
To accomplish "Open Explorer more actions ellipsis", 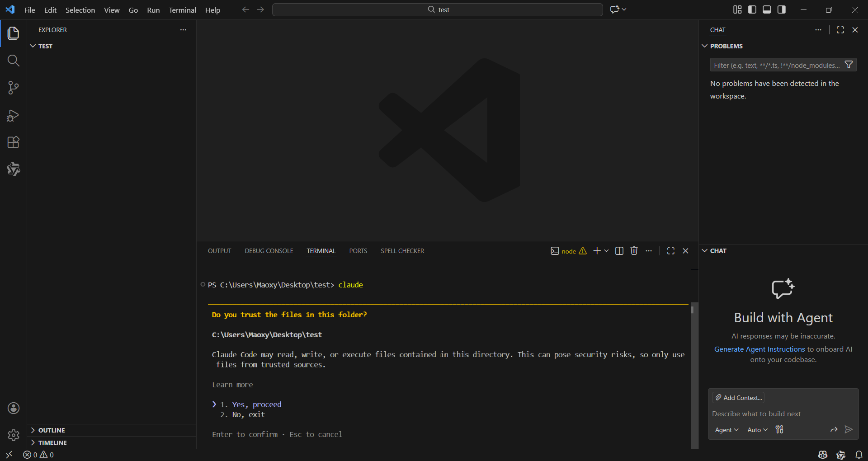I will [x=183, y=30].
